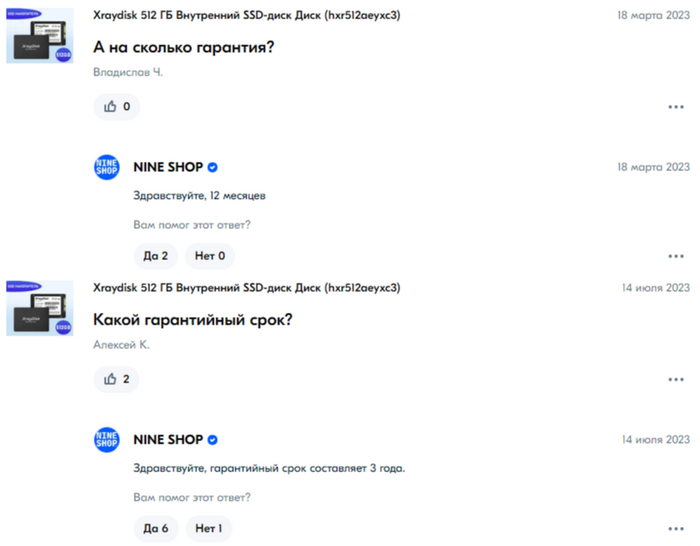Open more options for the 3 года answer
Viewport: 700px width, 546px height.
[675, 528]
